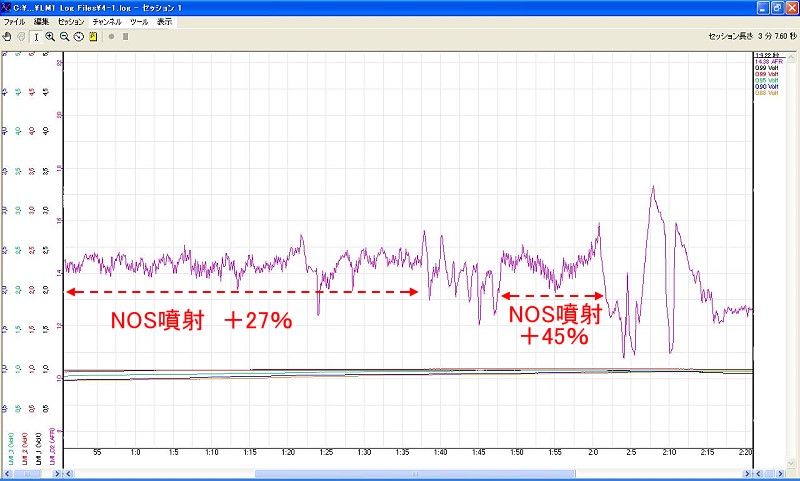Click the orange 0.88 Volt legend entry

766,93
